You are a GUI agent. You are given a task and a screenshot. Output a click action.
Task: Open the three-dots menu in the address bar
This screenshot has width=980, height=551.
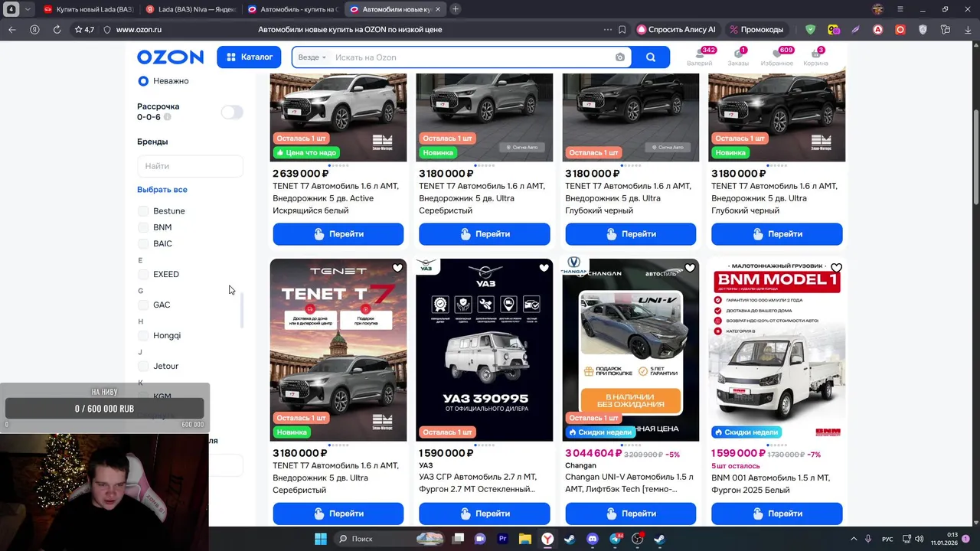(x=608, y=30)
